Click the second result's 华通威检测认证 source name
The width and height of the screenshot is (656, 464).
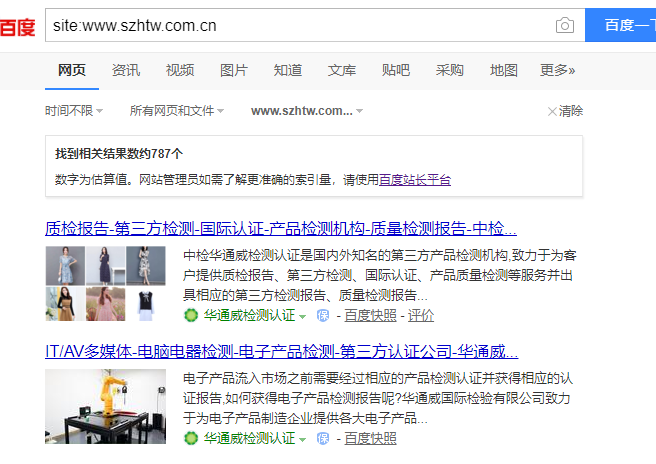pos(249,438)
